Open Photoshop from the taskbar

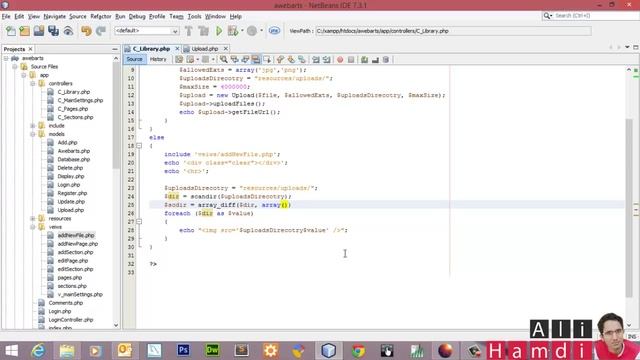[183, 350]
